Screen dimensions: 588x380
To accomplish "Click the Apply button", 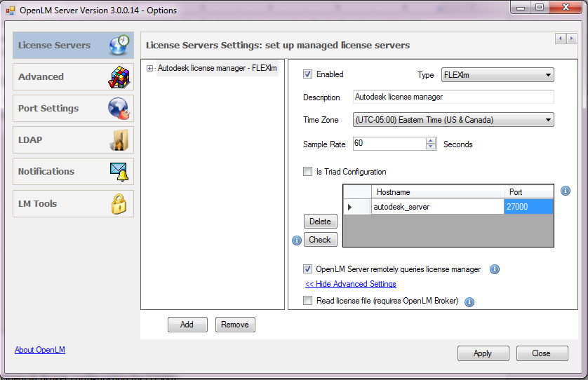I will [x=483, y=353].
